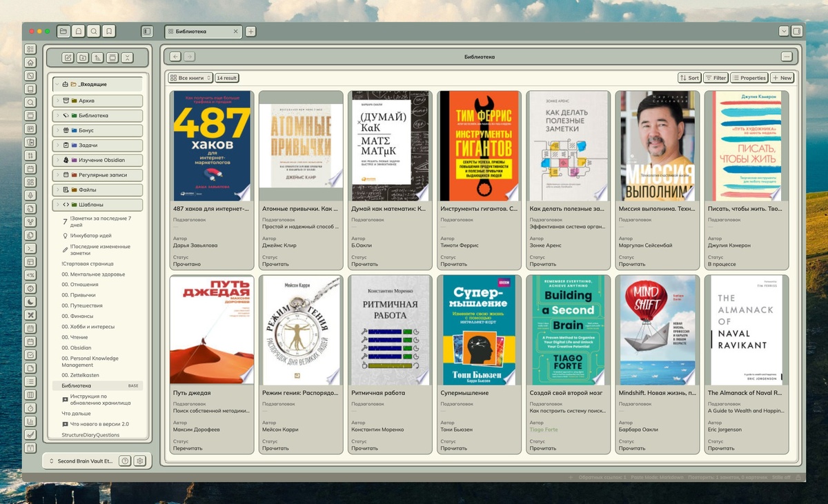This screenshot has width=828, height=504.
Task: Open command palette terminal icon
Action: pyautogui.click(x=30, y=248)
